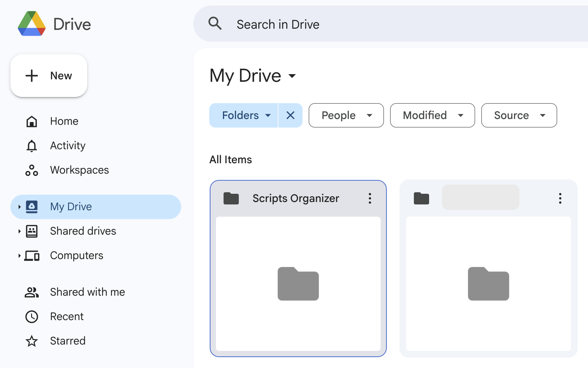
Task: Open the Modified filter dropdown
Action: pos(432,115)
